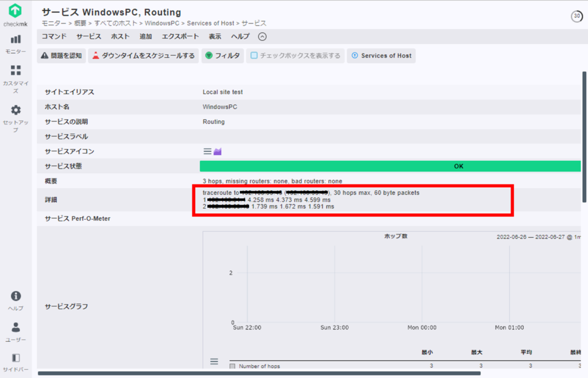Open the service action hamburger icon
The image size is (588, 378).
[207, 152]
